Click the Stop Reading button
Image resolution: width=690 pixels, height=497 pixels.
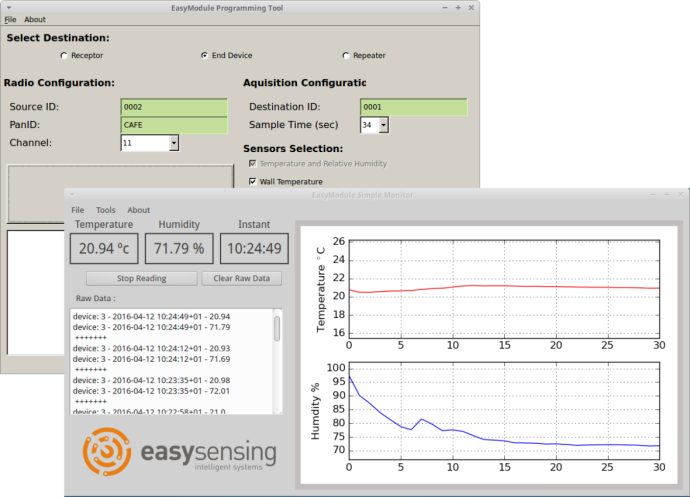tap(142, 278)
